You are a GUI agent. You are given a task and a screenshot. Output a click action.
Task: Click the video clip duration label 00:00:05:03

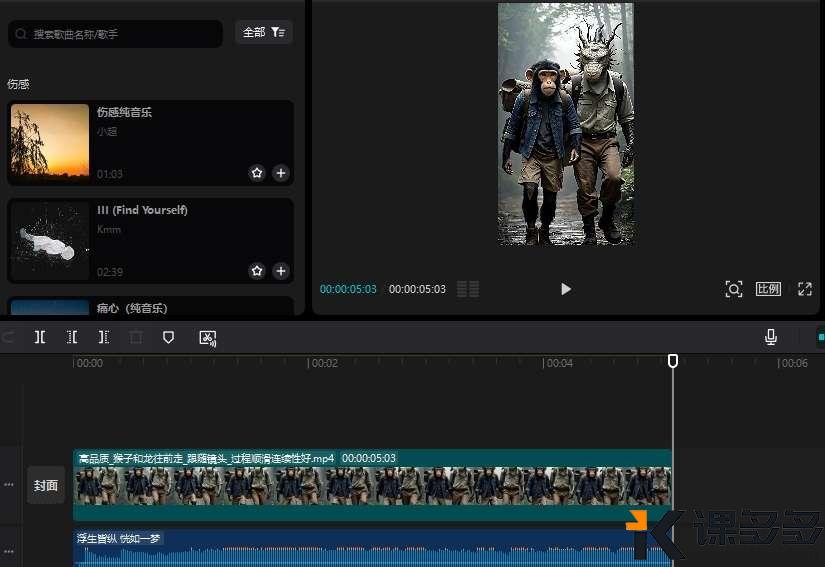[369, 458]
